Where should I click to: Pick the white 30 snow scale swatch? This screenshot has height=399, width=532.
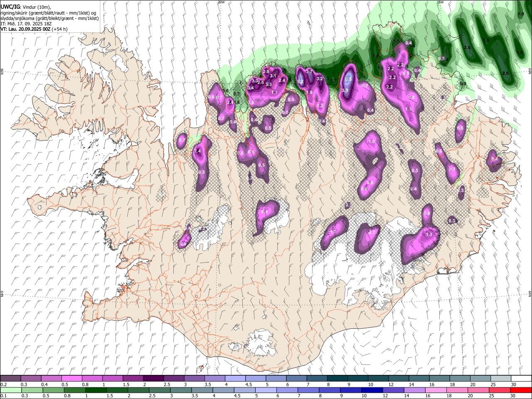521,379
